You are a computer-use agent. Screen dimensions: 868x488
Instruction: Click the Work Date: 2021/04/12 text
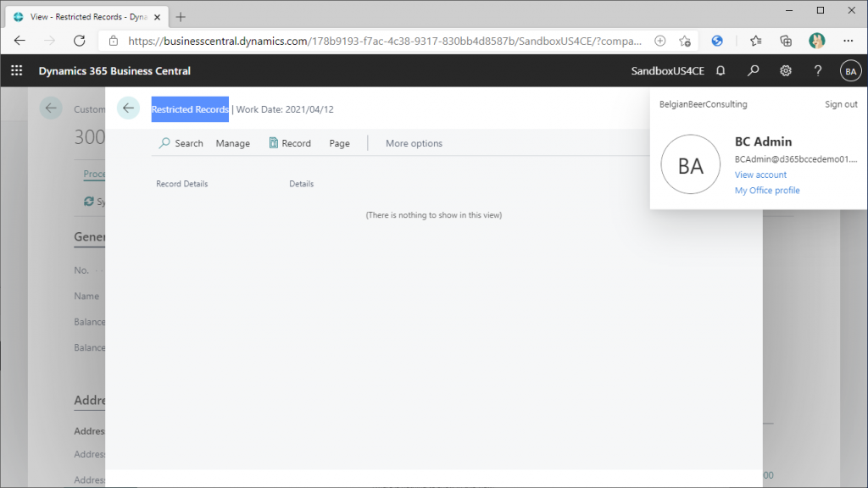(x=285, y=109)
